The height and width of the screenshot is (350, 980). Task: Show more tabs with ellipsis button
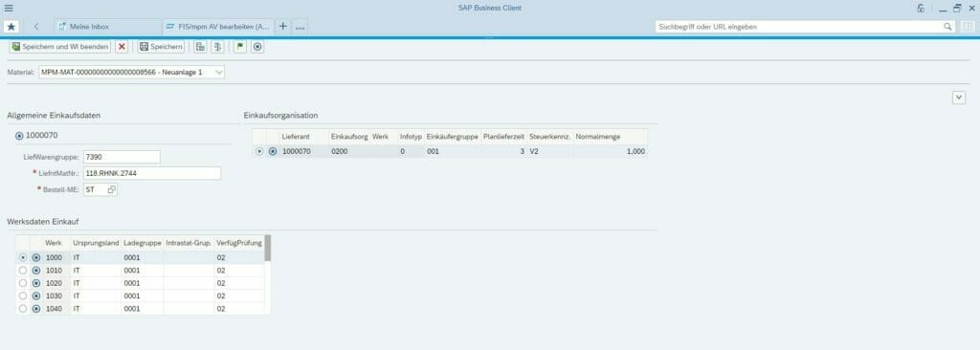[x=300, y=27]
